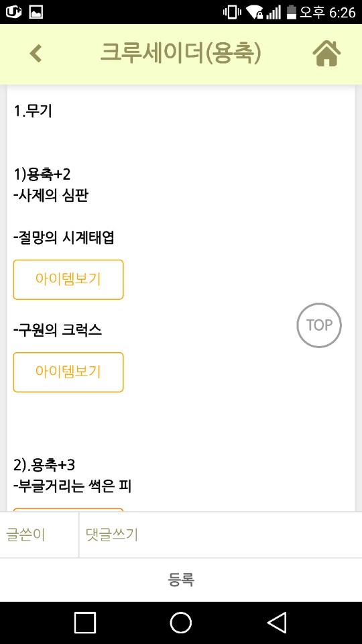Focus the 글쓴이 author field
The height and width of the screenshot is (644, 362).
pos(39,535)
